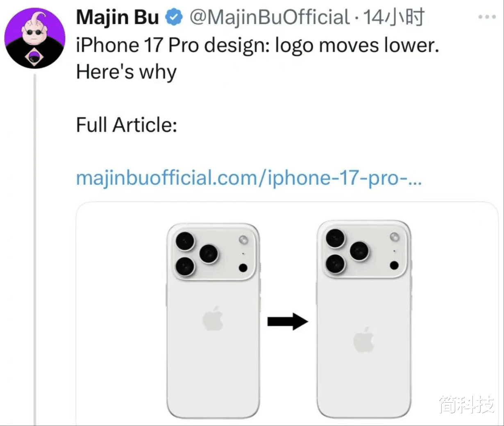Open the left iPhone render image
The height and width of the screenshot is (426, 504).
(213, 321)
